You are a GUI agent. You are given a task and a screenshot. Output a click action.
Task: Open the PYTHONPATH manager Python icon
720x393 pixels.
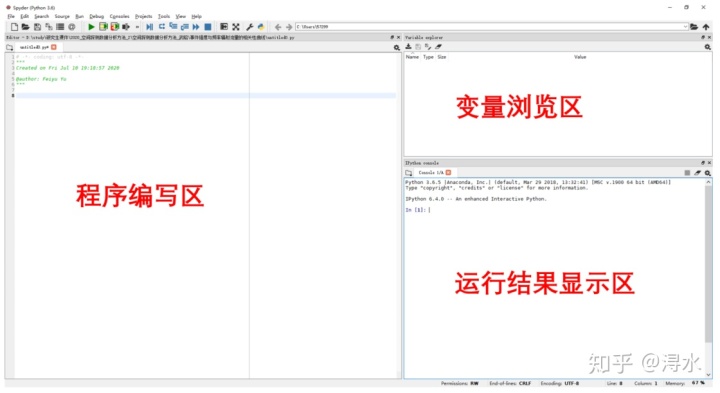[261, 27]
